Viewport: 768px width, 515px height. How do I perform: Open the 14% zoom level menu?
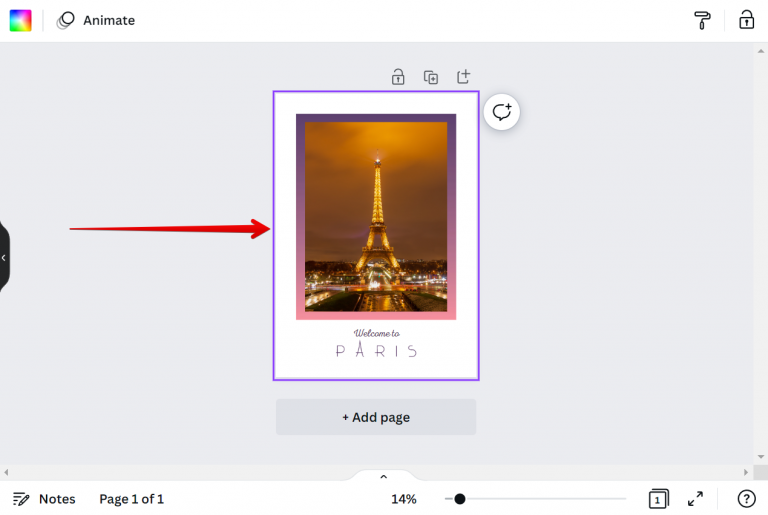click(404, 499)
